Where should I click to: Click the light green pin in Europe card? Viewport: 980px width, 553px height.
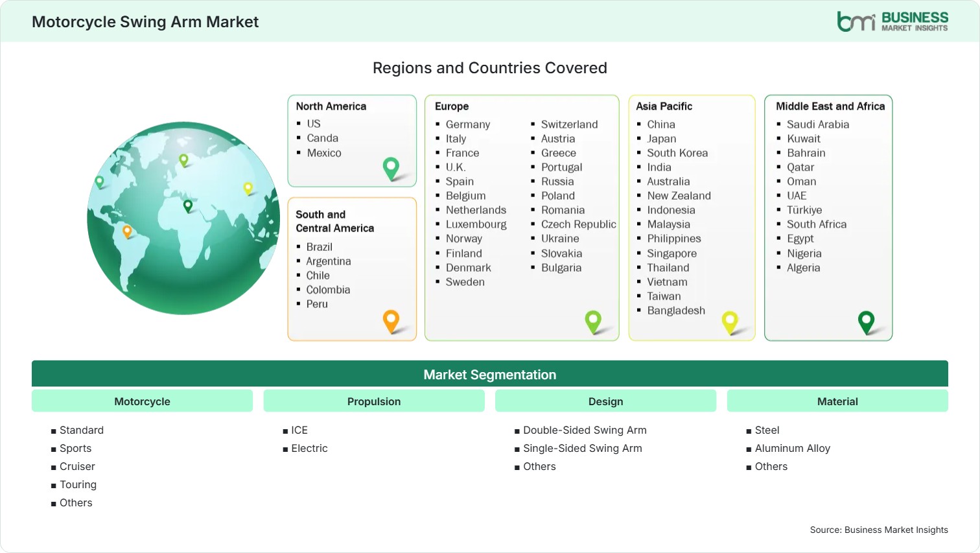pyautogui.click(x=593, y=322)
